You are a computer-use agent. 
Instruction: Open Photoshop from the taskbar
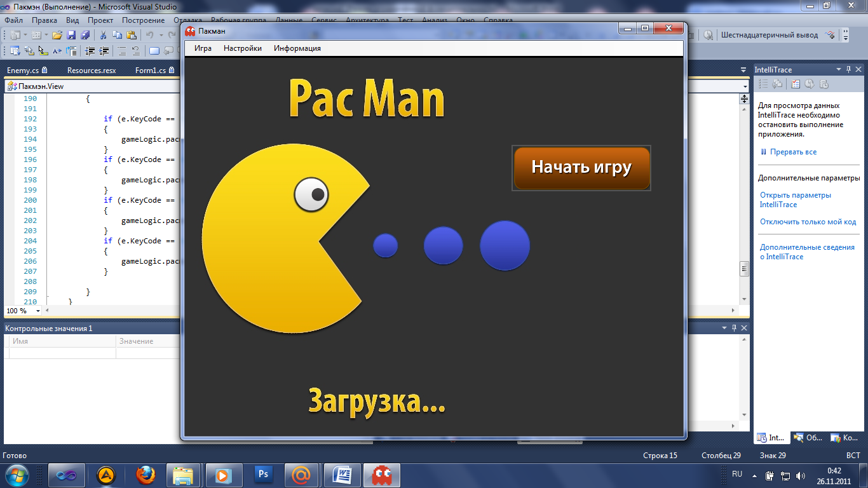[263, 475]
